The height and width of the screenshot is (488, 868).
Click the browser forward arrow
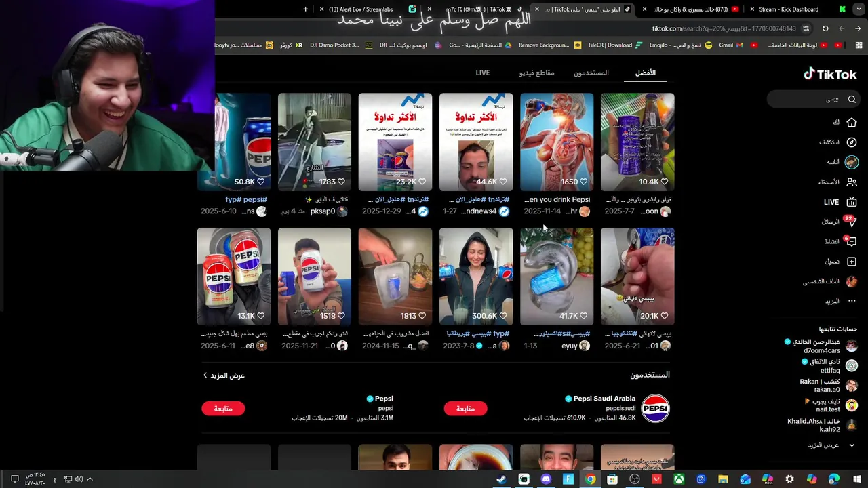(842, 28)
